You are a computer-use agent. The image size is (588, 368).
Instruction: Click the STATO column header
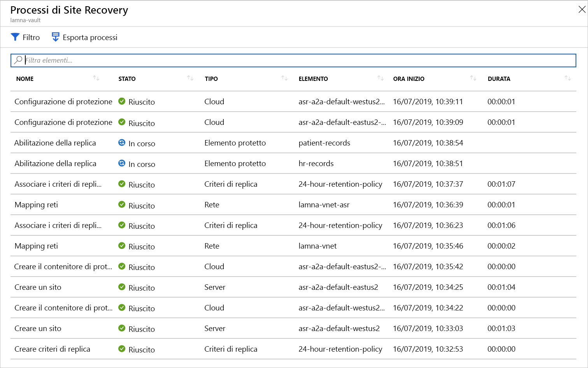point(127,79)
